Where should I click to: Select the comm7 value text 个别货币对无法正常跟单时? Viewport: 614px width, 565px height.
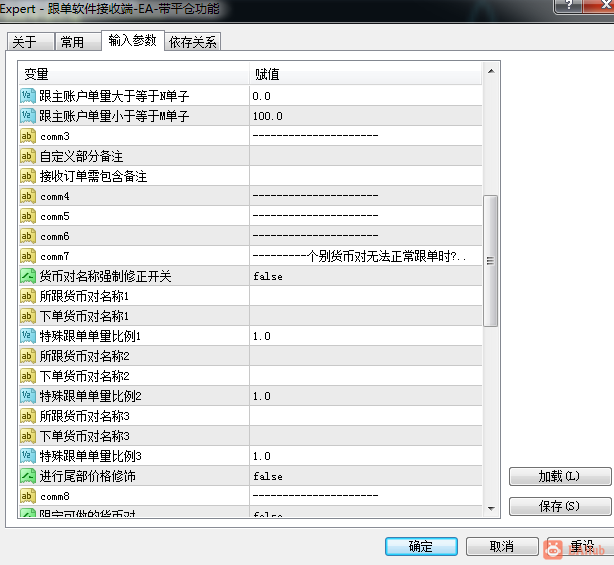(x=379, y=256)
